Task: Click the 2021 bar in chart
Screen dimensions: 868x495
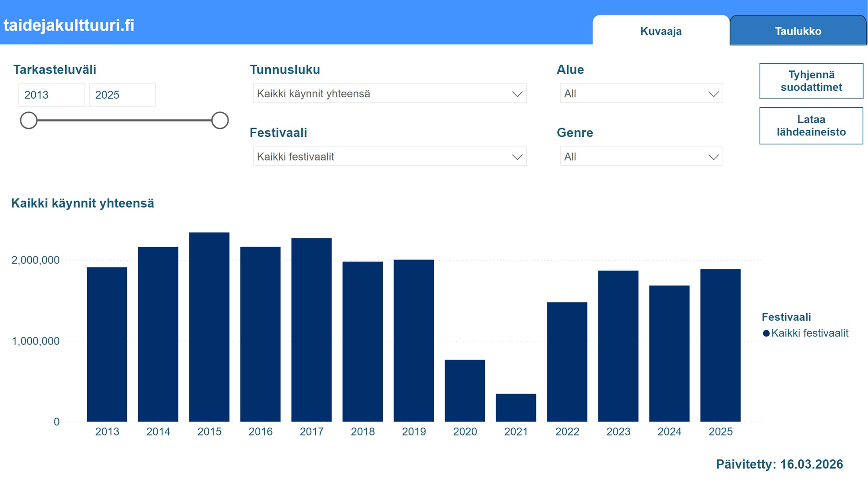Action: coord(516,407)
